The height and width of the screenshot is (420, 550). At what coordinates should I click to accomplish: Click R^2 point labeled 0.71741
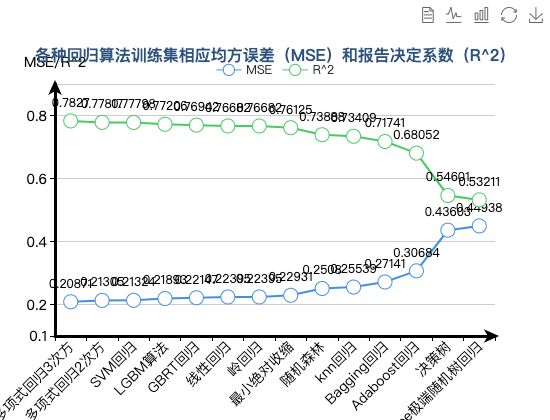pos(385,142)
